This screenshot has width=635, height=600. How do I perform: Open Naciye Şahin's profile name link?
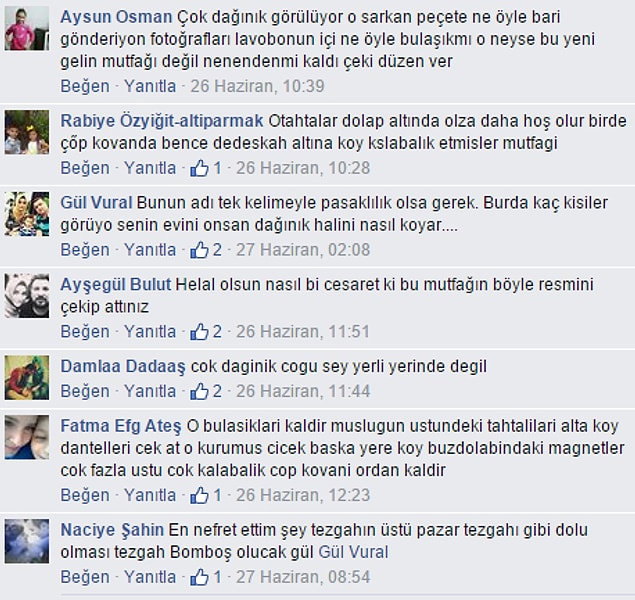[x=112, y=530]
